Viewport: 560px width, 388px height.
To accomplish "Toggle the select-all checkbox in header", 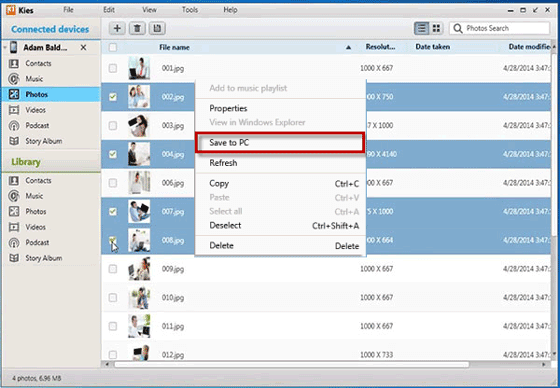I will (113, 47).
